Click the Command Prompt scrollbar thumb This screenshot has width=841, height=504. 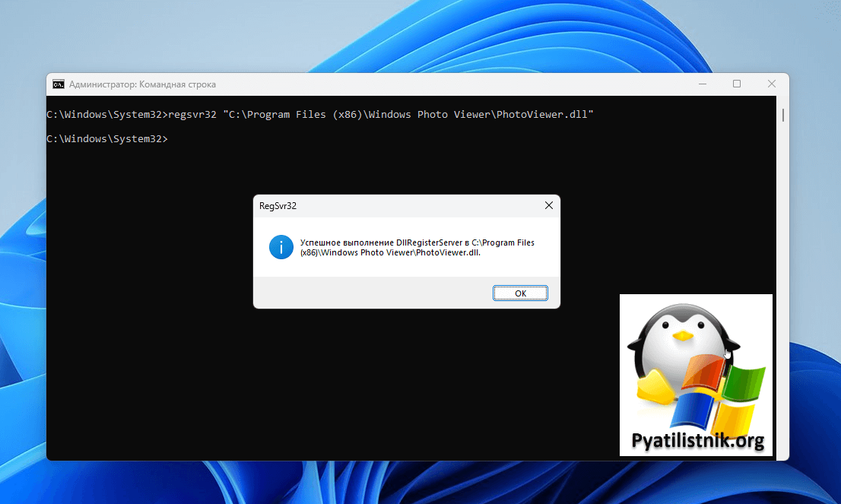[x=783, y=116]
